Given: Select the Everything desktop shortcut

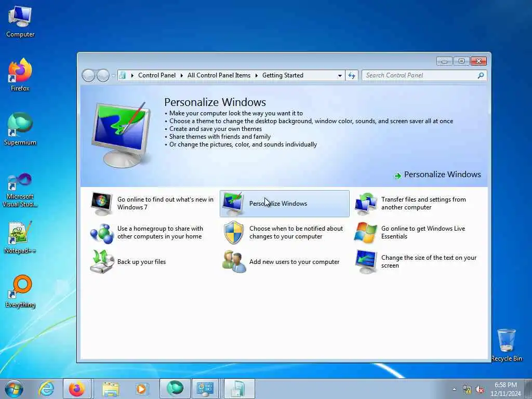Looking at the screenshot, I should click(x=20, y=291).
